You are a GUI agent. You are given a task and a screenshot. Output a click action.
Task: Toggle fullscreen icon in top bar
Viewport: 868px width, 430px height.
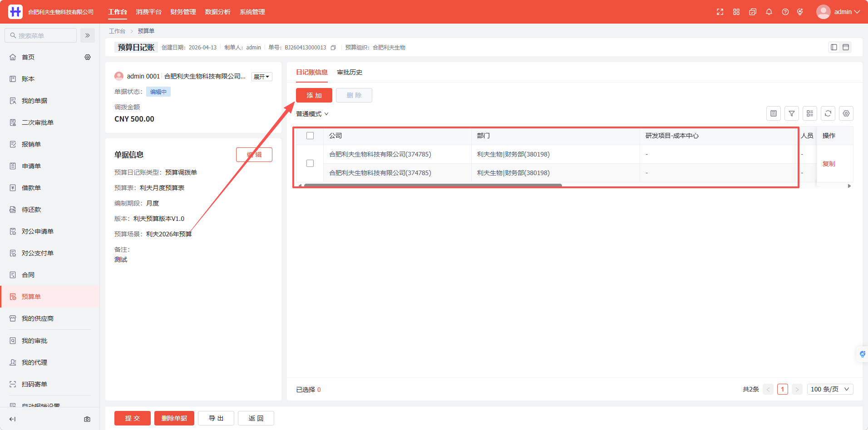pos(720,12)
